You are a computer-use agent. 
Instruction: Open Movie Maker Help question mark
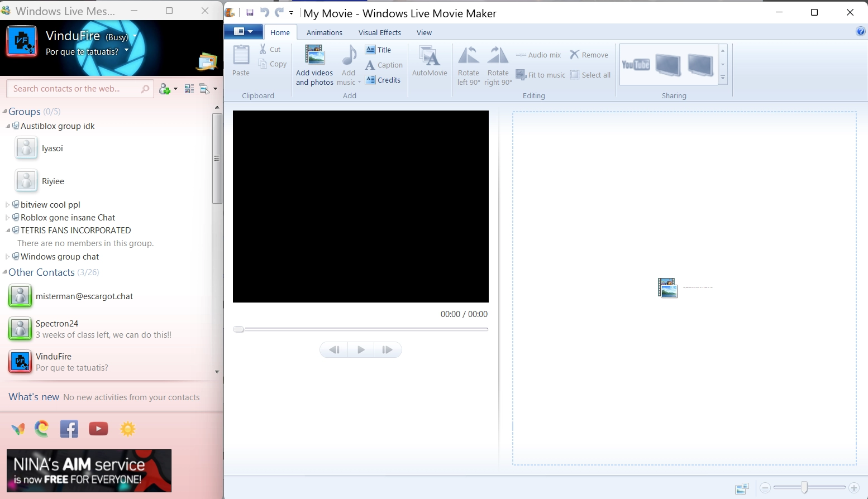click(861, 32)
